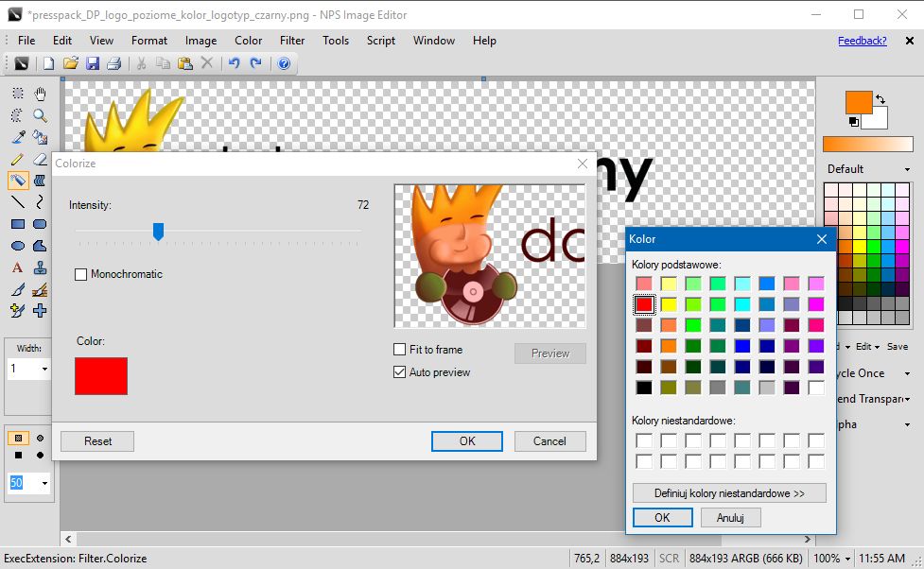The height and width of the screenshot is (569, 924).
Task: Click the horizontal scrollbar right arrow
Action: [808, 539]
